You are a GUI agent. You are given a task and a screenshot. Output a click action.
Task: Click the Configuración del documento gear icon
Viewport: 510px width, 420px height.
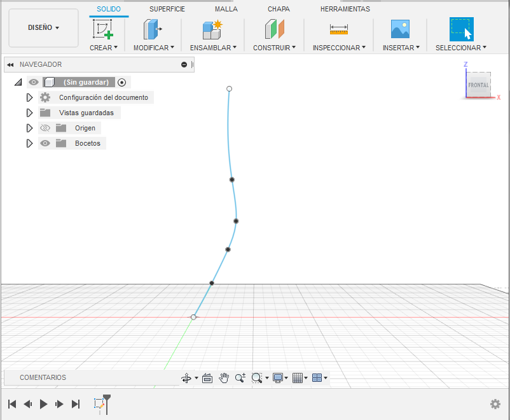(x=45, y=97)
